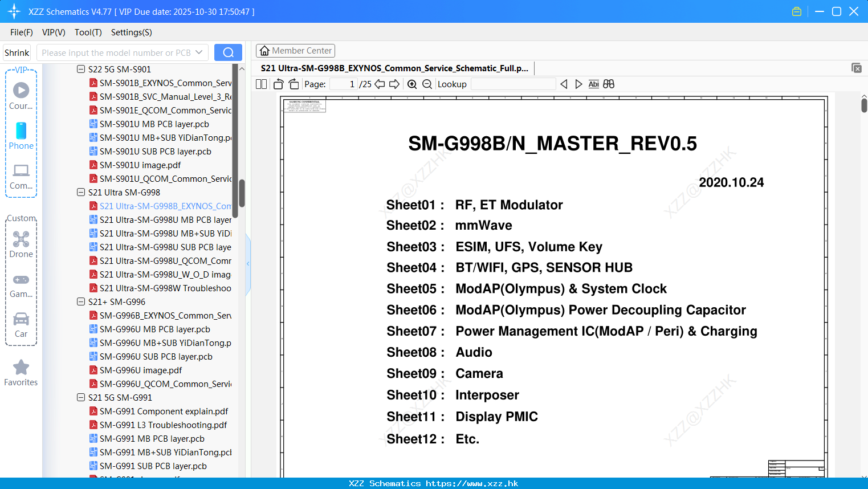Click the yellow VIP bag icon in title bar
Image resolution: width=868 pixels, height=489 pixels.
pos(797,11)
